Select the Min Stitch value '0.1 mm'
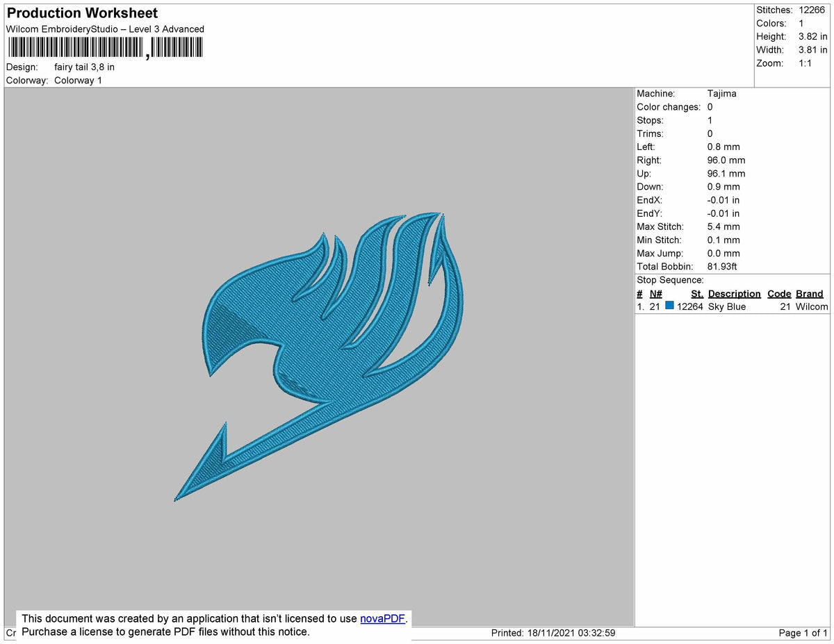834x644 pixels. 723,240
